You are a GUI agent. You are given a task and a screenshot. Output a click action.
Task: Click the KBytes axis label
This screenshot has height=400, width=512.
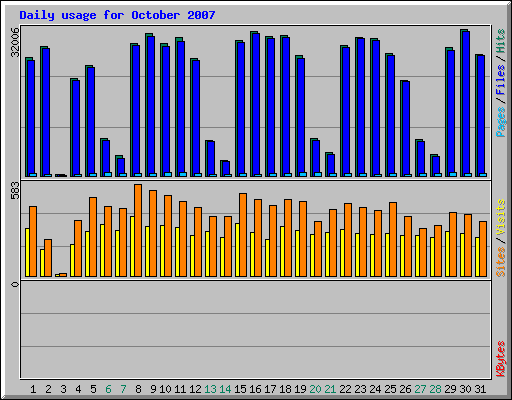pyautogui.click(x=501, y=359)
